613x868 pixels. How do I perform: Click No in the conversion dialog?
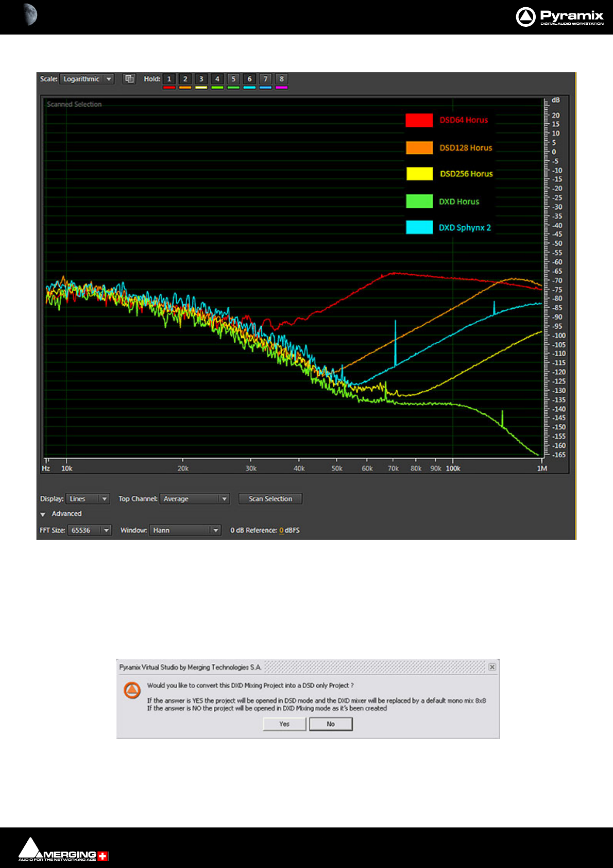point(331,724)
